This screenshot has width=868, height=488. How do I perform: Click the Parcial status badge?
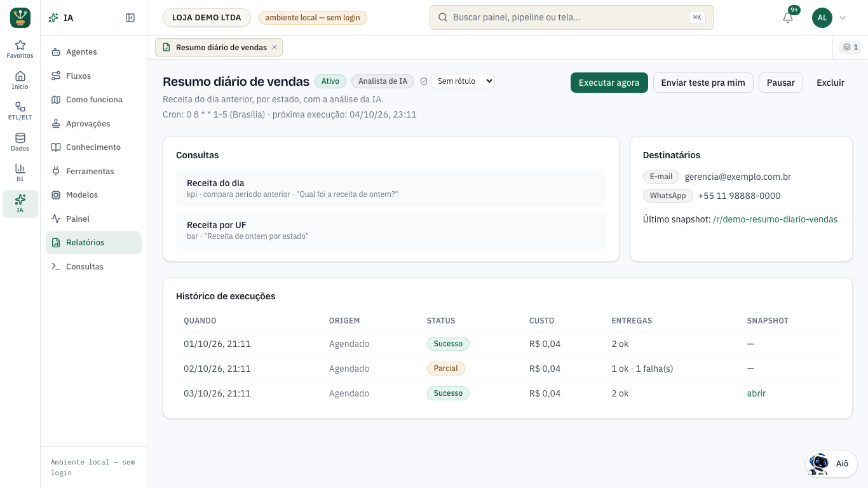coord(446,369)
